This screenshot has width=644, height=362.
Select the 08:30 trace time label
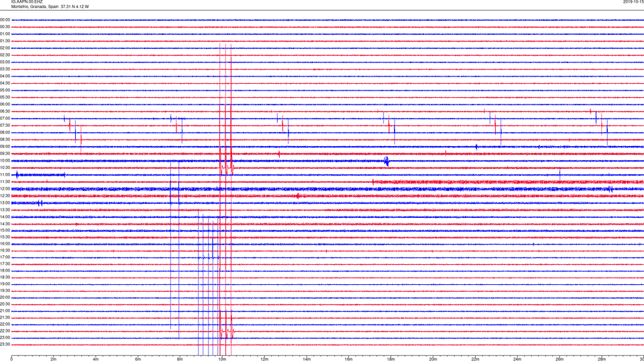pyautogui.click(x=5, y=139)
